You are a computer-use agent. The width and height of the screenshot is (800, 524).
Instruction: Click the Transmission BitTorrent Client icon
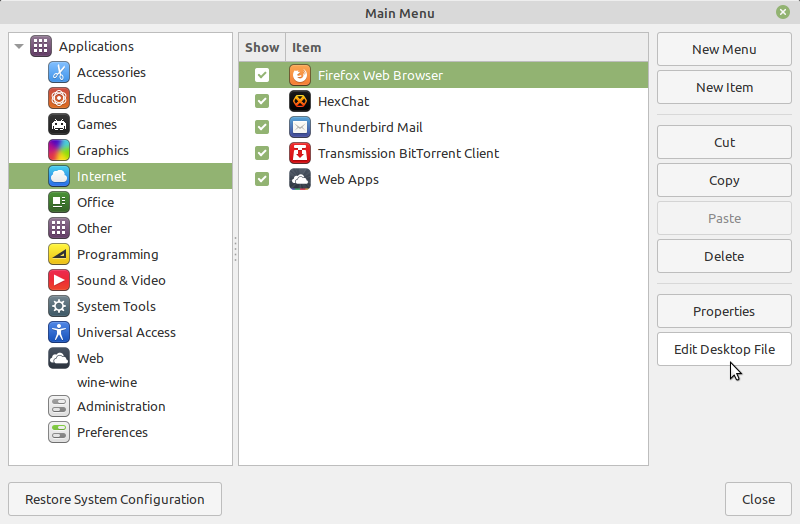click(300, 154)
